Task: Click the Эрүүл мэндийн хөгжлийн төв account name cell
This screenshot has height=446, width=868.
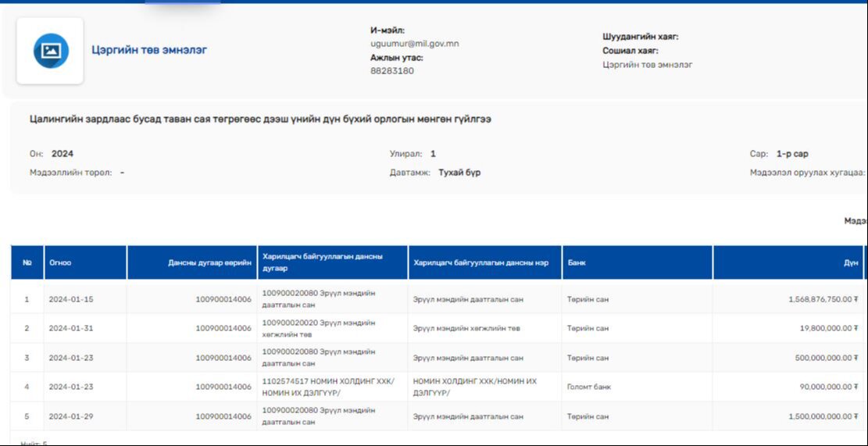Action: pos(466,328)
